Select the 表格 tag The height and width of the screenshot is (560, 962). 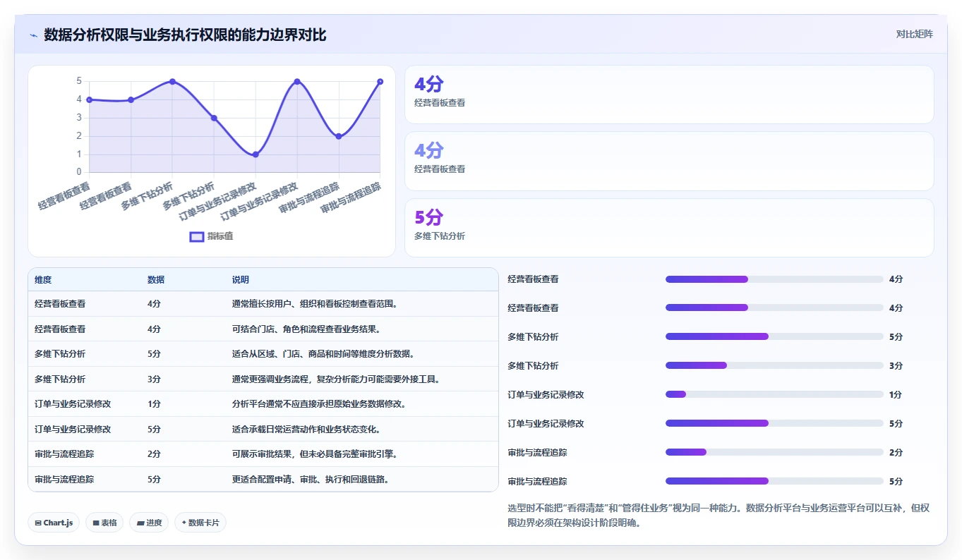(x=104, y=523)
